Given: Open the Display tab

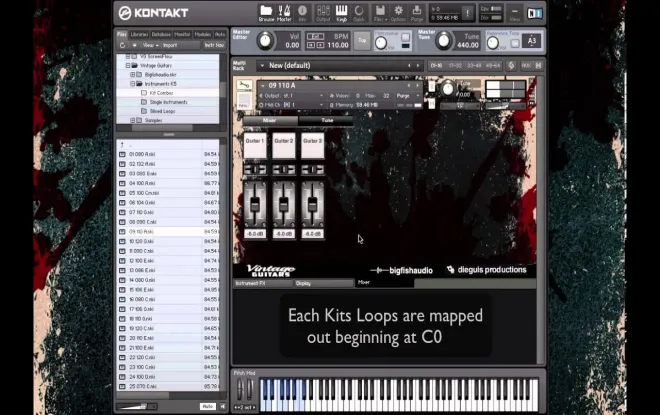Looking at the screenshot, I should point(324,283).
